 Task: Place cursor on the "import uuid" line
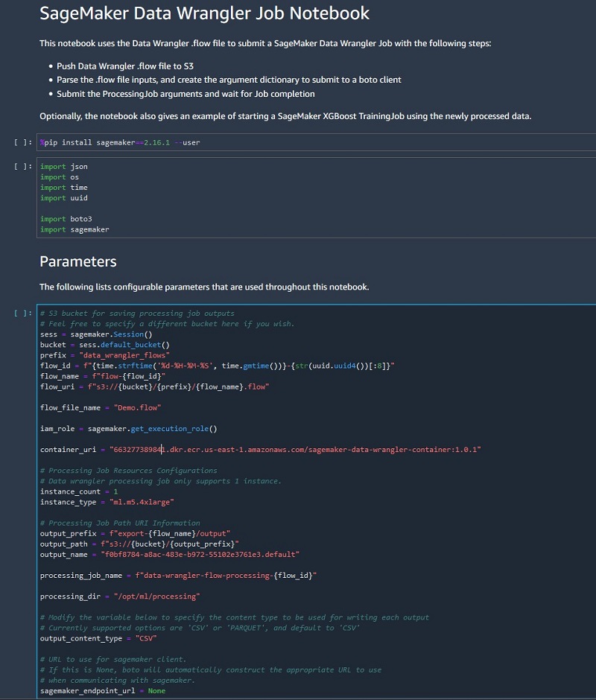coord(64,198)
